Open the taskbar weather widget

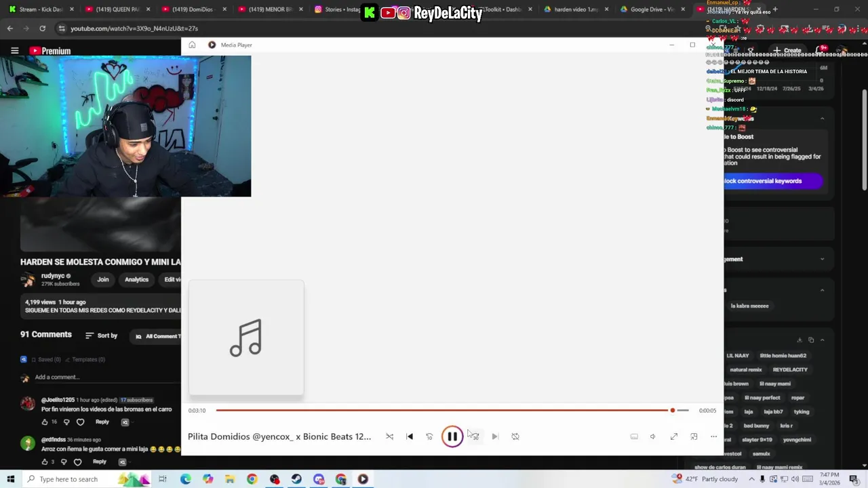(705, 479)
